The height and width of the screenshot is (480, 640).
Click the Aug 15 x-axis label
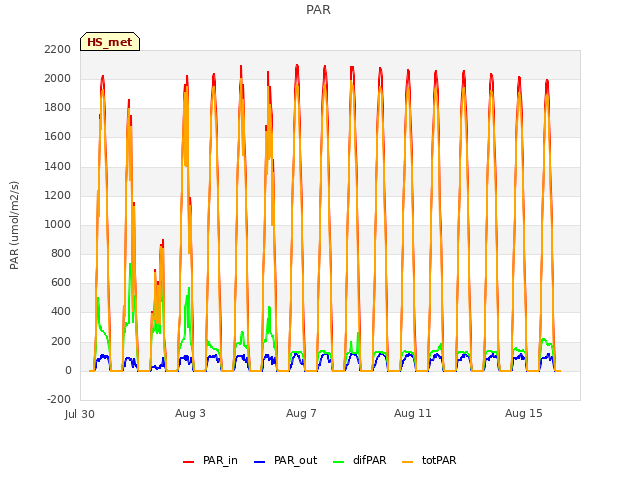[x=524, y=413]
